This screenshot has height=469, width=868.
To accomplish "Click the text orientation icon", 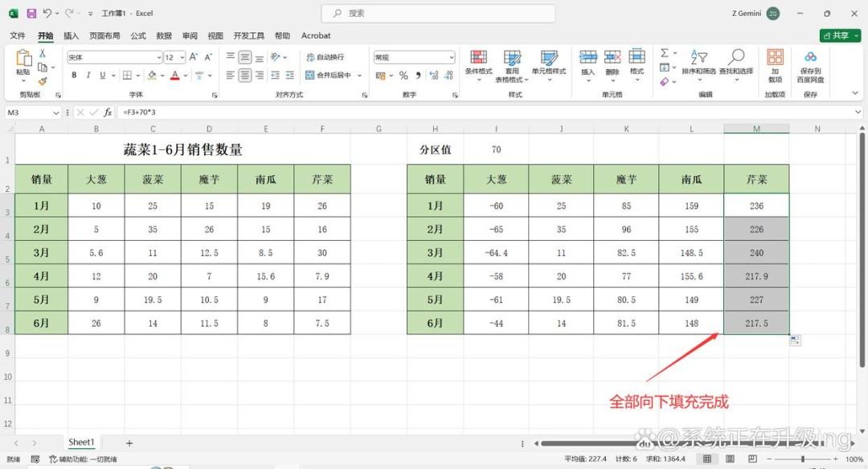I will [276, 57].
